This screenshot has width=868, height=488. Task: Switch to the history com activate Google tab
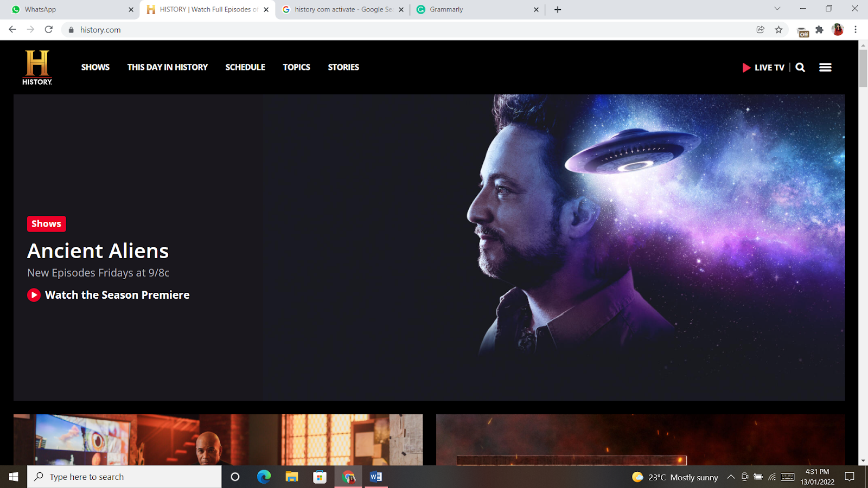342,9
